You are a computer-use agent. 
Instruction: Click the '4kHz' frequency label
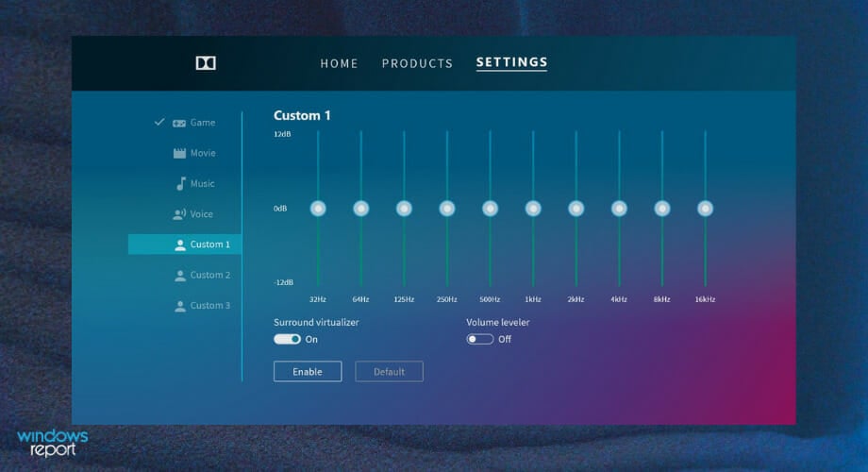point(619,299)
